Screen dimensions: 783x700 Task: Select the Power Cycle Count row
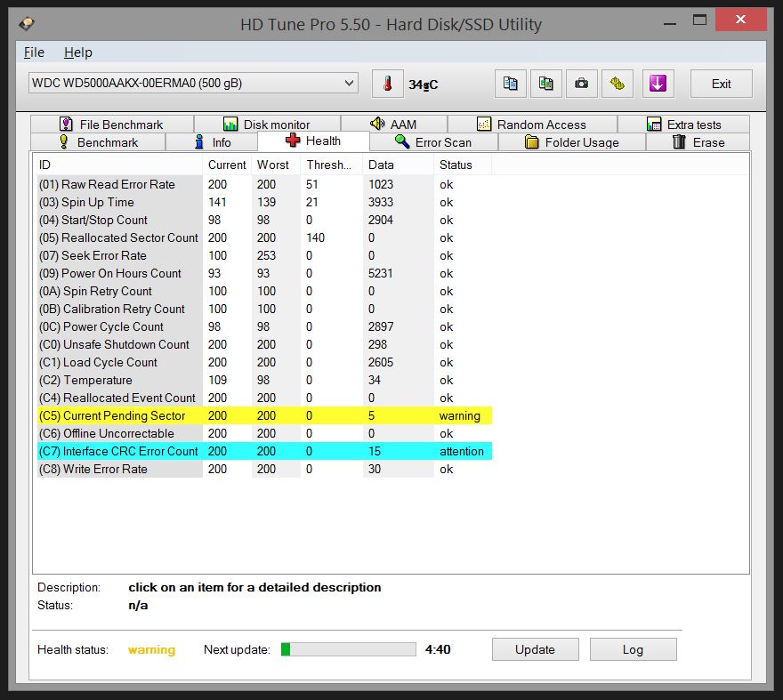tap(264, 326)
